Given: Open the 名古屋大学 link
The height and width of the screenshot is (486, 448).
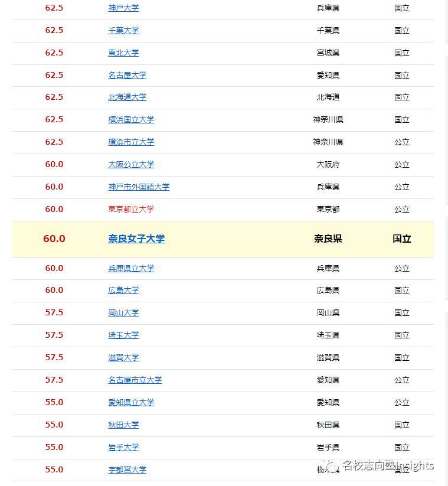Looking at the screenshot, I should [x=127, y=76].
